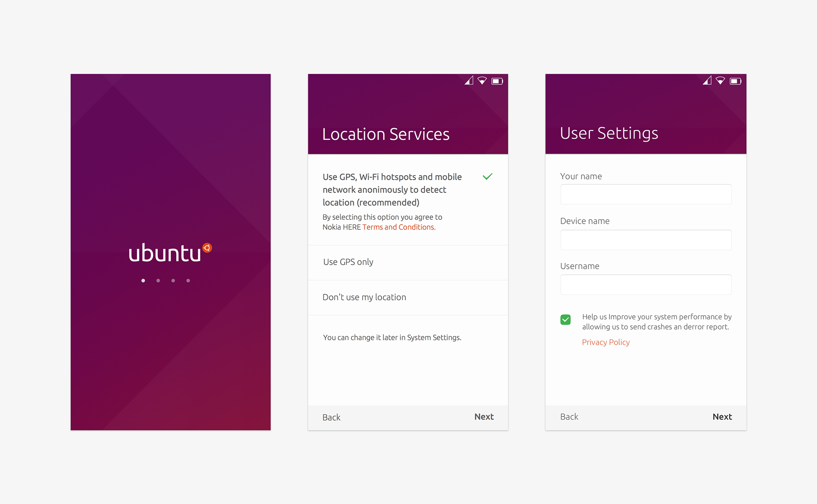
Task: Click the 'Device name' input field
Action: pyautogui.click(x=646, y=240)
